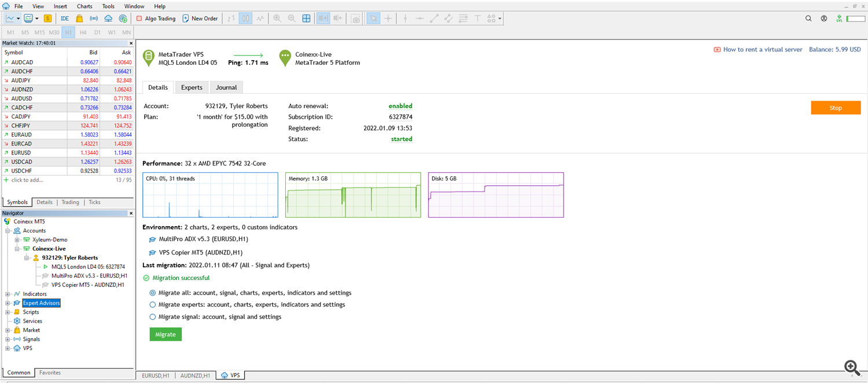The image size is (868, 383).
Task: Select the vertical line drawing tool
Action: pos(405,19)
